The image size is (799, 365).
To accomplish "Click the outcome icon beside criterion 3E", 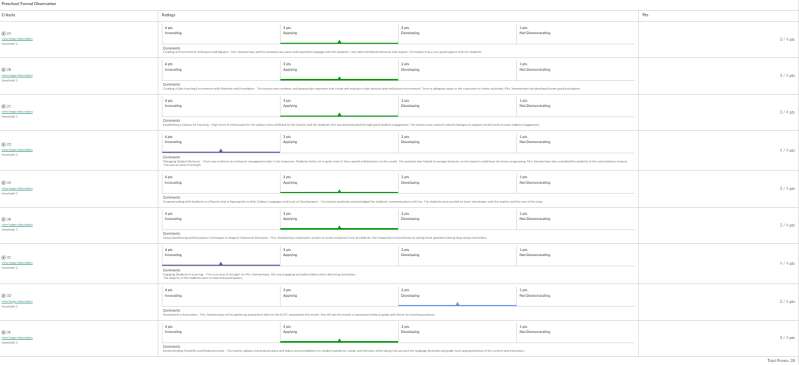I will (4, 332).
